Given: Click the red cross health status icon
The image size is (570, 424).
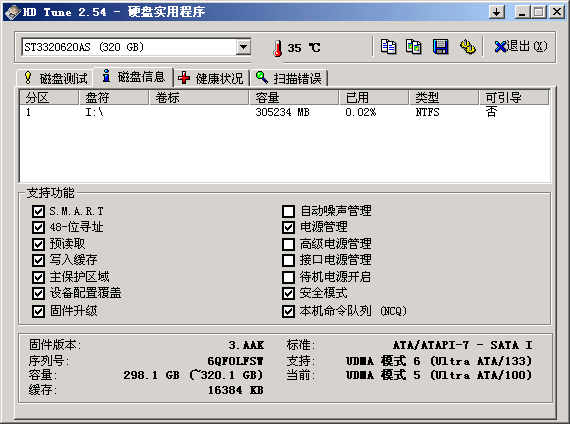Looking at the screenshot, I should [184, 77].
